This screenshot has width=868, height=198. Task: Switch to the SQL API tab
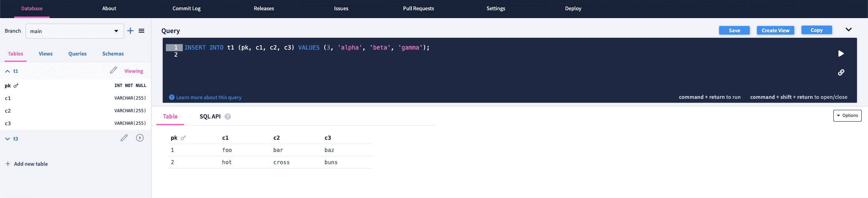[x=210, y=117]
